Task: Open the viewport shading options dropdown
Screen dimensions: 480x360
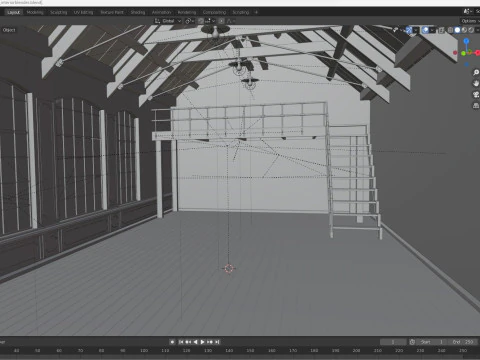Action: [478, 30]
